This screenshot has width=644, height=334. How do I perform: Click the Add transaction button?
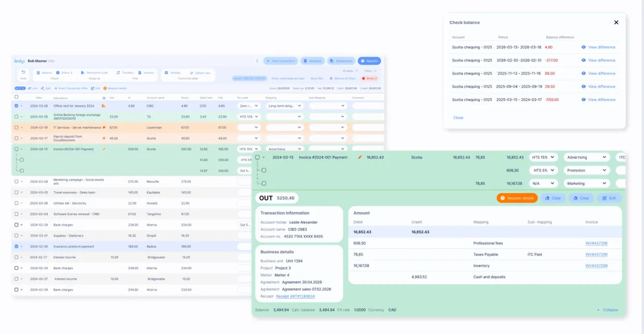(280, 61)
